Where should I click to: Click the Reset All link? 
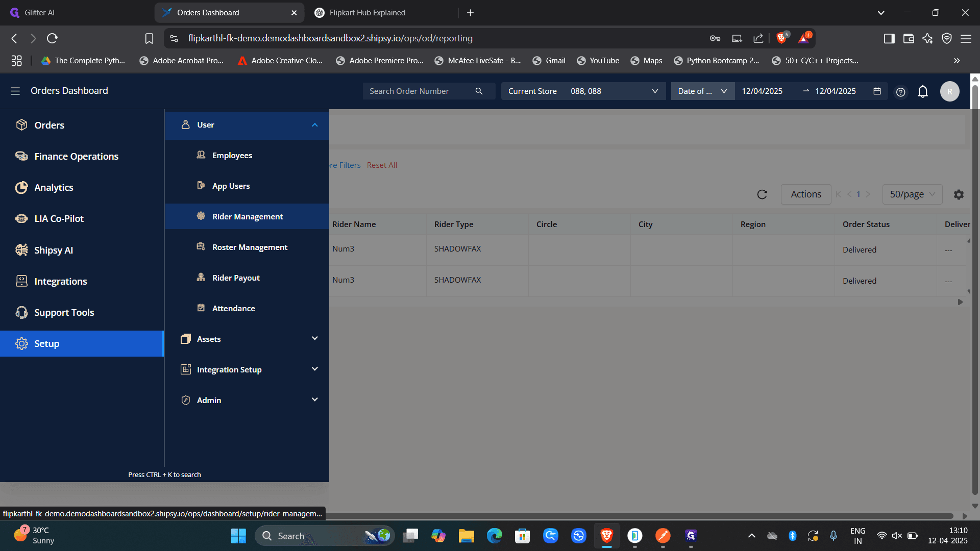[x=382, y=165]
